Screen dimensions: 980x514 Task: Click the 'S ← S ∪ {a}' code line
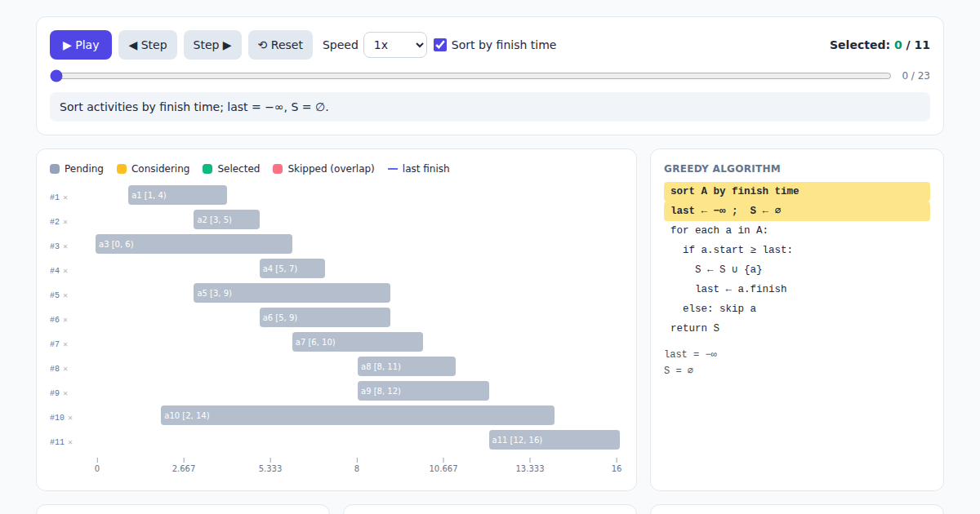pos(797,270)
